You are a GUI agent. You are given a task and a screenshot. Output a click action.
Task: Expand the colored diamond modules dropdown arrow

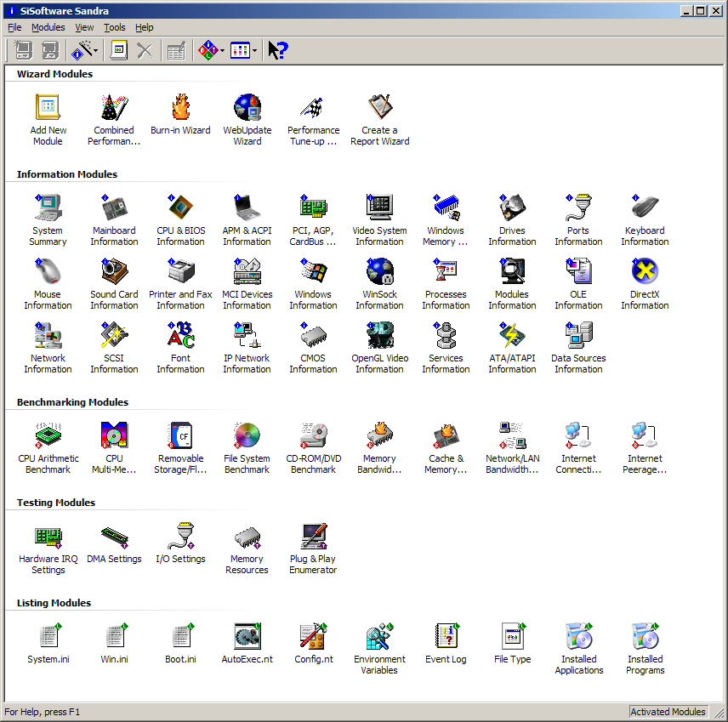pyautogui.click(x=222, y=50)
